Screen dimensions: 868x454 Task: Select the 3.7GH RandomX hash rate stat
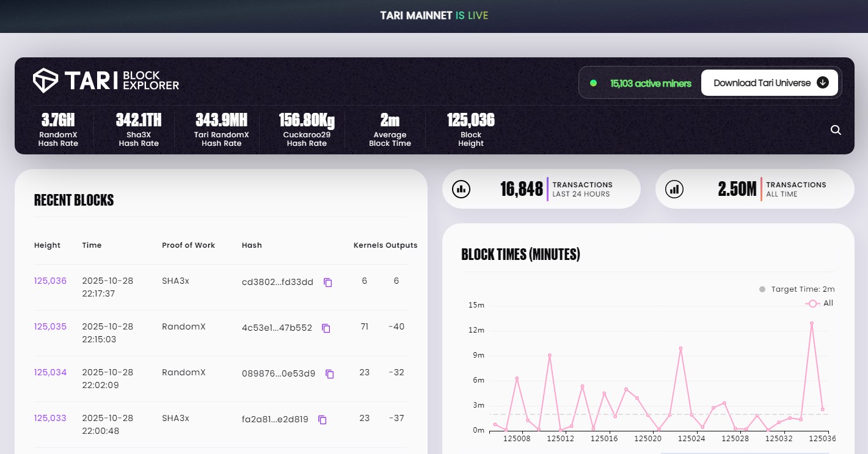tap(58, 130)
